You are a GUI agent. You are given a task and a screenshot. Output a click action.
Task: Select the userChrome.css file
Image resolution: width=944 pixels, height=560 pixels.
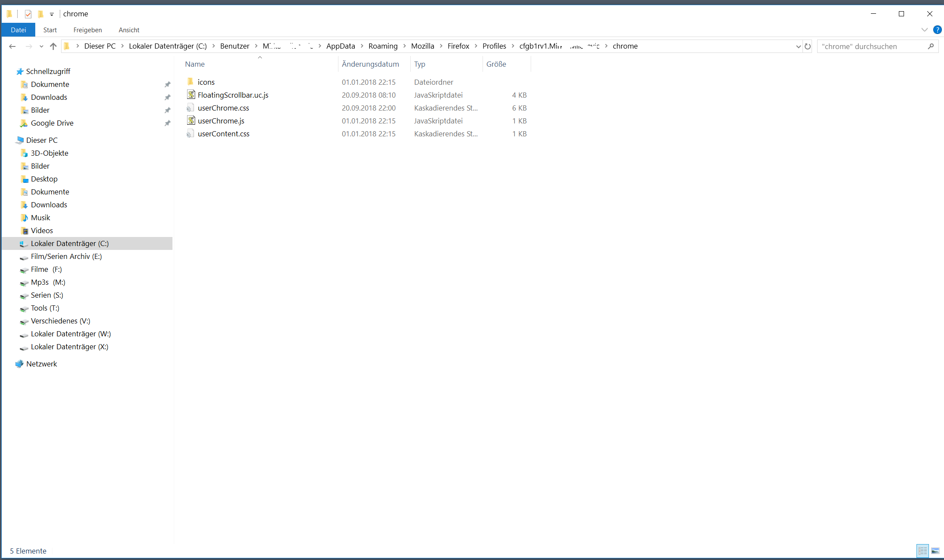[x=223, y=108]
